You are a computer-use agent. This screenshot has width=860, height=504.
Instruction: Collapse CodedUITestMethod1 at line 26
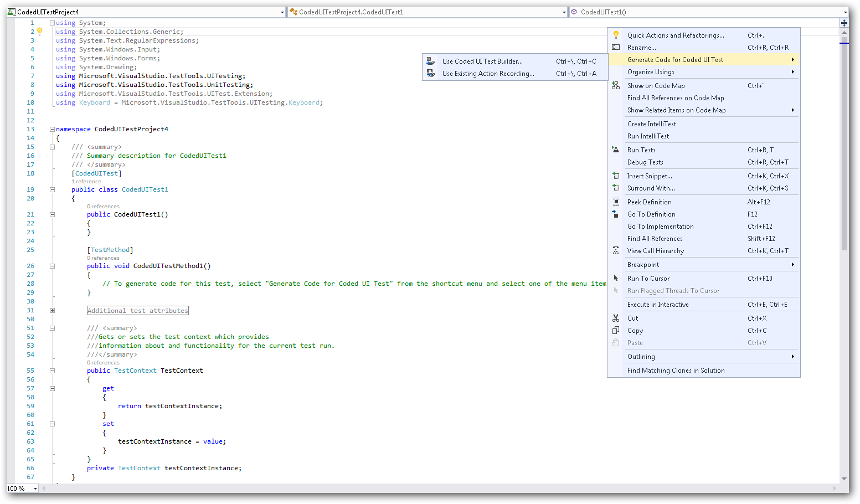point(52,266)
